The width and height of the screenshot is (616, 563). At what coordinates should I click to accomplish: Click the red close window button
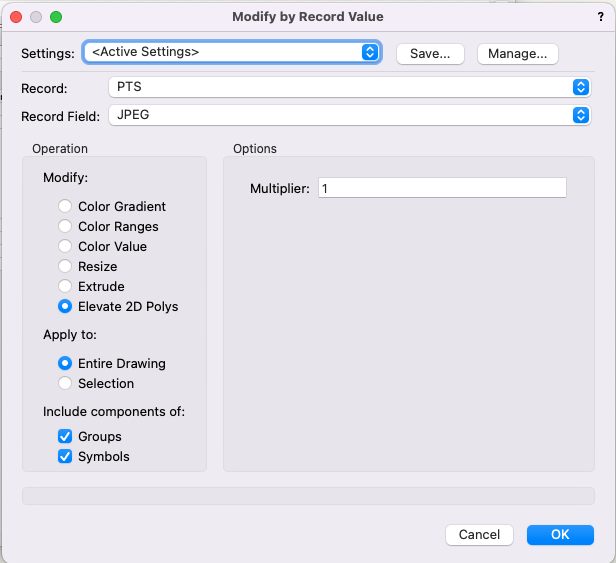(16, 17)
